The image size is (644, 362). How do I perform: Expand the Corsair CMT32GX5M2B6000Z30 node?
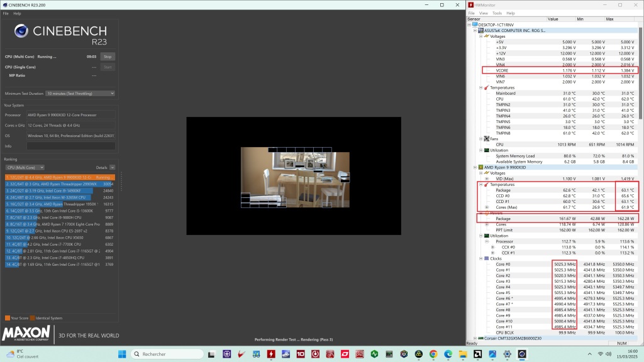(475, 338)
